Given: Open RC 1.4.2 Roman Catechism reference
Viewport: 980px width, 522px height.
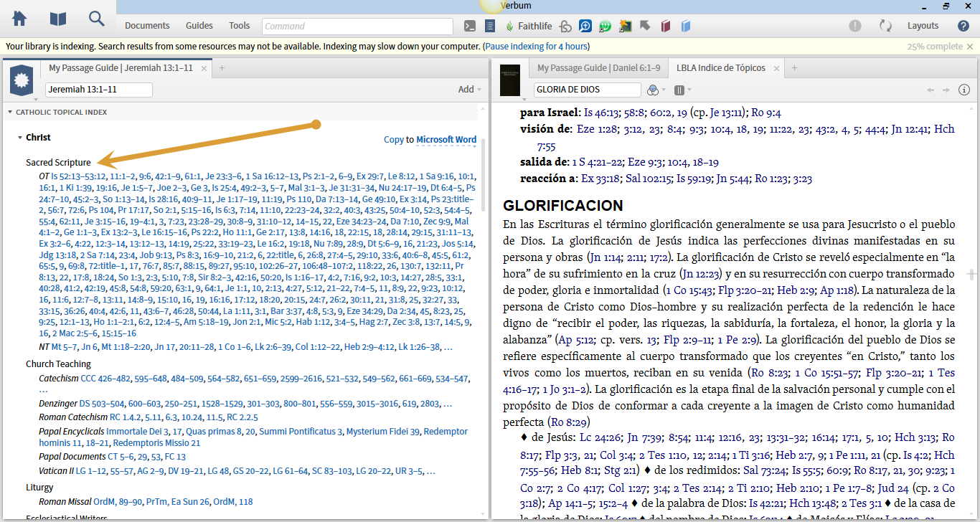Looking at the screenshot, I should coord(125,417).
